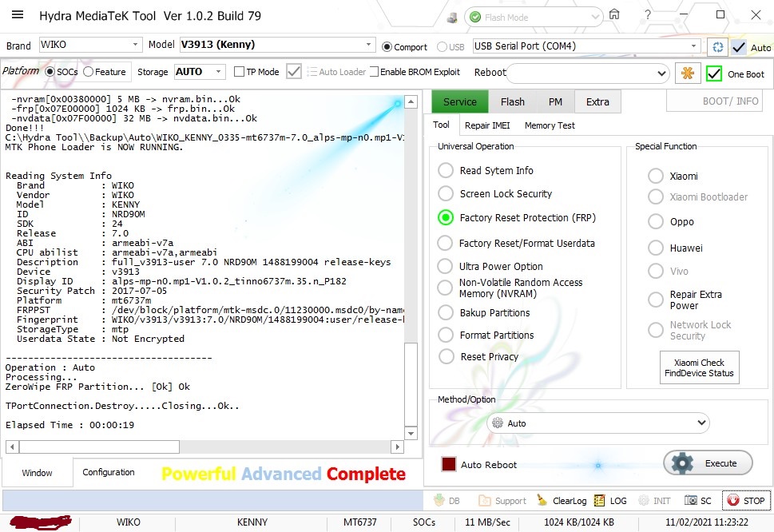This screenshot has height=532, width=774.
Task: Click the home icon in title bar
Action: pos(614,14)
